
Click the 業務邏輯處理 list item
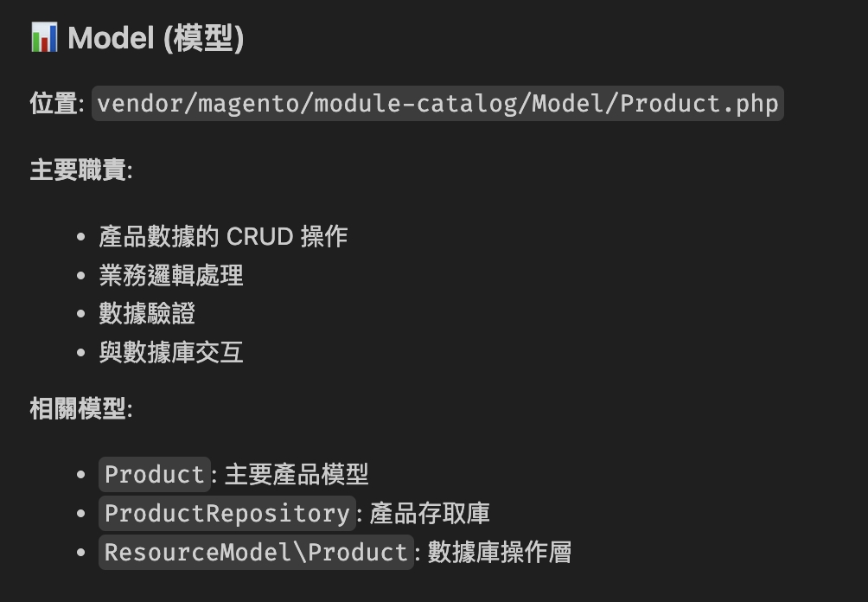click(171, 275)
